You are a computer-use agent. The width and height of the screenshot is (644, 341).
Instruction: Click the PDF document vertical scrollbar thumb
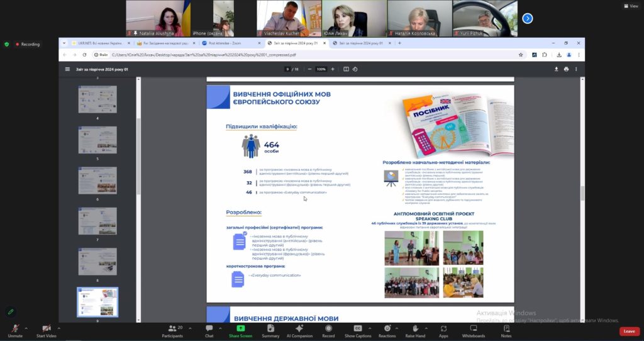(582, 193)
